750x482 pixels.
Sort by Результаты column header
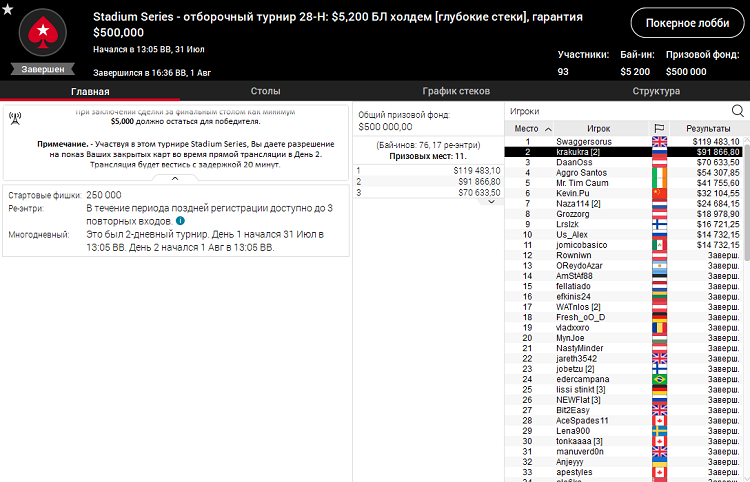coord(707,129)
